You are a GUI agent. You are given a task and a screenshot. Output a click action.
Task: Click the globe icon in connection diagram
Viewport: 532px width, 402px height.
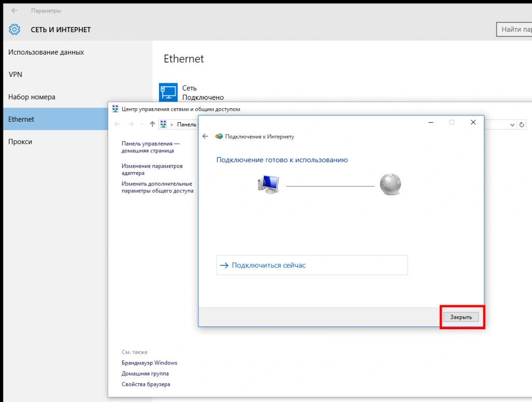pyautogui.click(x=390, y=184)
